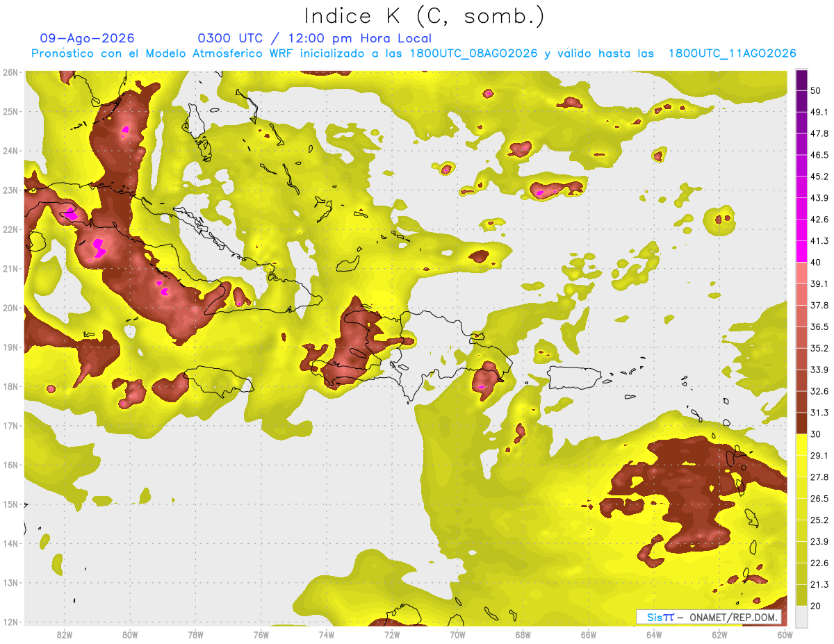Click the colorbar value 30
This screenshot has width=834, height=644.
pyautogui.click(x=816, y=434)
